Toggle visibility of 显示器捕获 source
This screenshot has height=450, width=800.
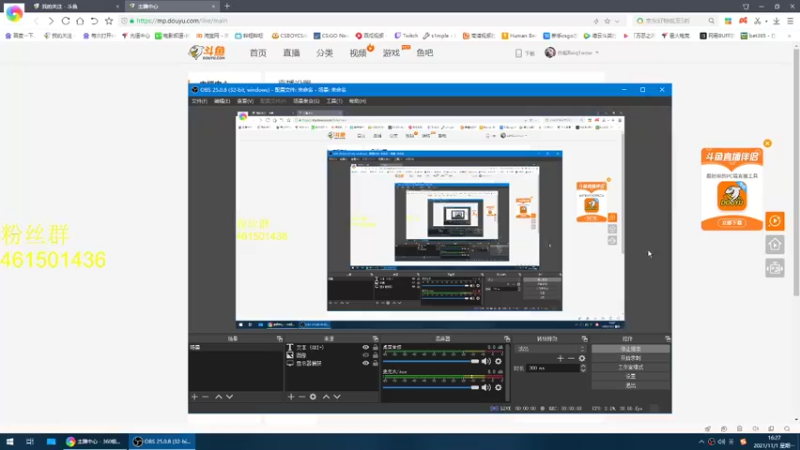[x=365, y=363]
